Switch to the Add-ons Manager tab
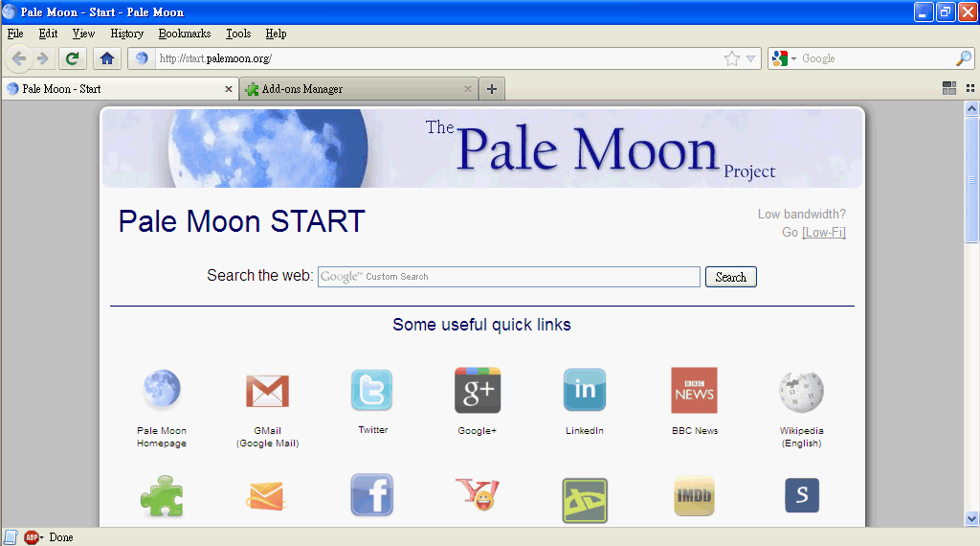980x546 pixels. (x=358, y=89)
